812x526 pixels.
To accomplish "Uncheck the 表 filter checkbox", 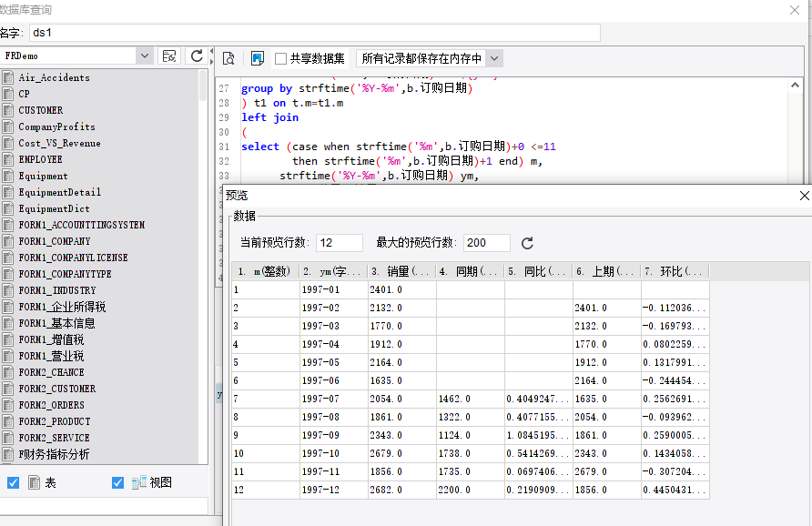I will [14, 482].
